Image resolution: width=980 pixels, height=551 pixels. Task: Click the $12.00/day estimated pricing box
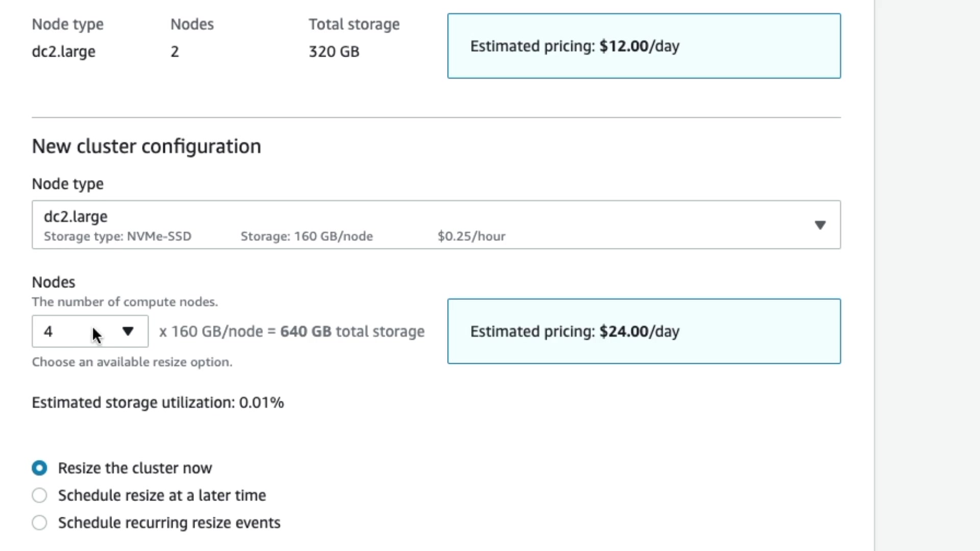tap(644, 46)
